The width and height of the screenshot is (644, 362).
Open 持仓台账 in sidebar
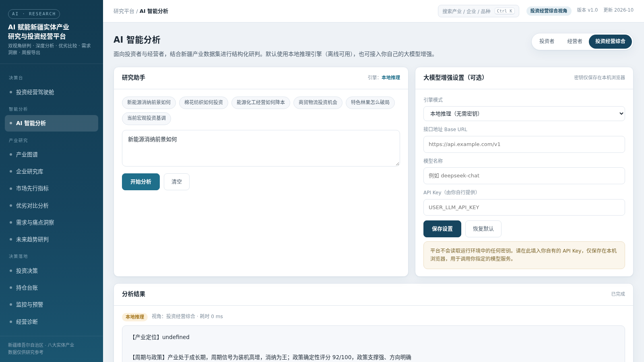point(52,288)
